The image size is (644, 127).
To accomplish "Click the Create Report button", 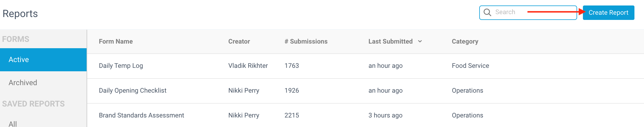I will [x=608, y=13].
